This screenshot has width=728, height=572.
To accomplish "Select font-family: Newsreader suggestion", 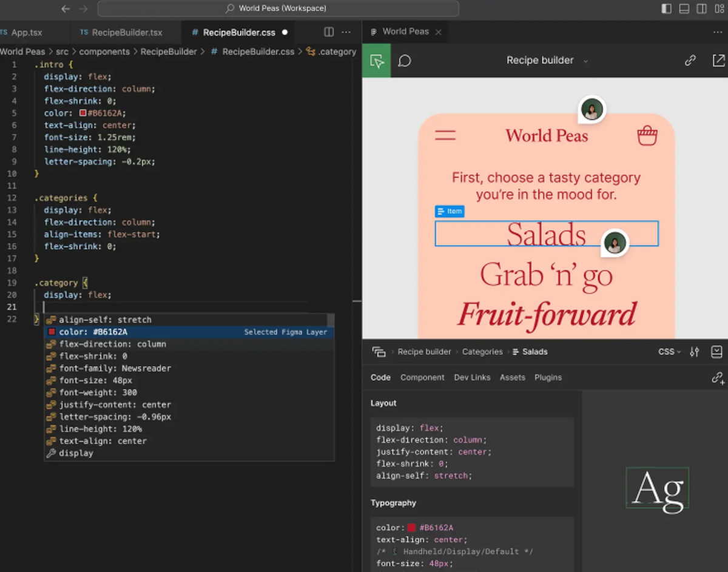I will (115, 368).
